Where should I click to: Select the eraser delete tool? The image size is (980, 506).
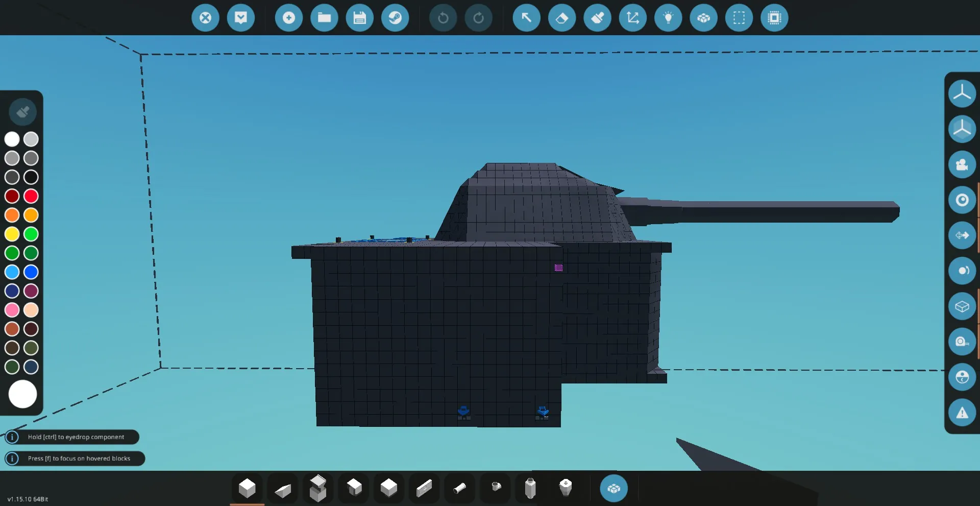pos(561,18)
